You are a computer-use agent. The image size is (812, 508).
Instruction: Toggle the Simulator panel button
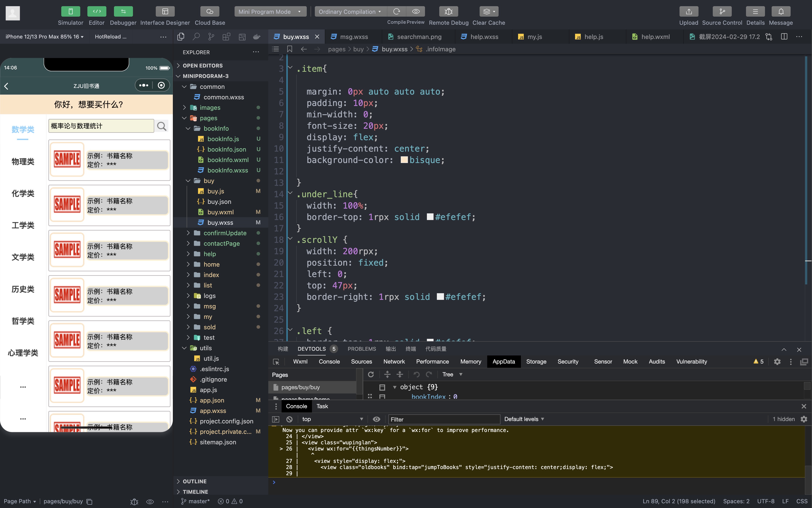pyautogui.click(x=71, y=11)
